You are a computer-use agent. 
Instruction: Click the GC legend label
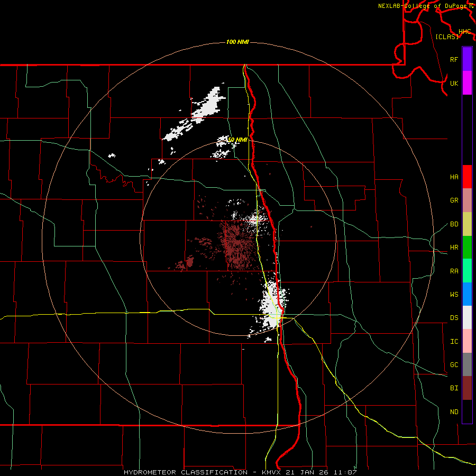coord(454,365)
